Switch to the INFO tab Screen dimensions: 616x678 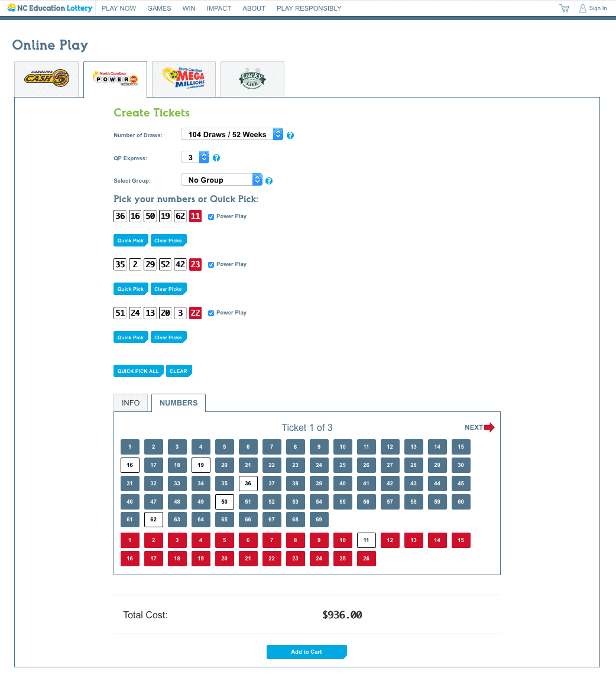[x=131, y=403]
